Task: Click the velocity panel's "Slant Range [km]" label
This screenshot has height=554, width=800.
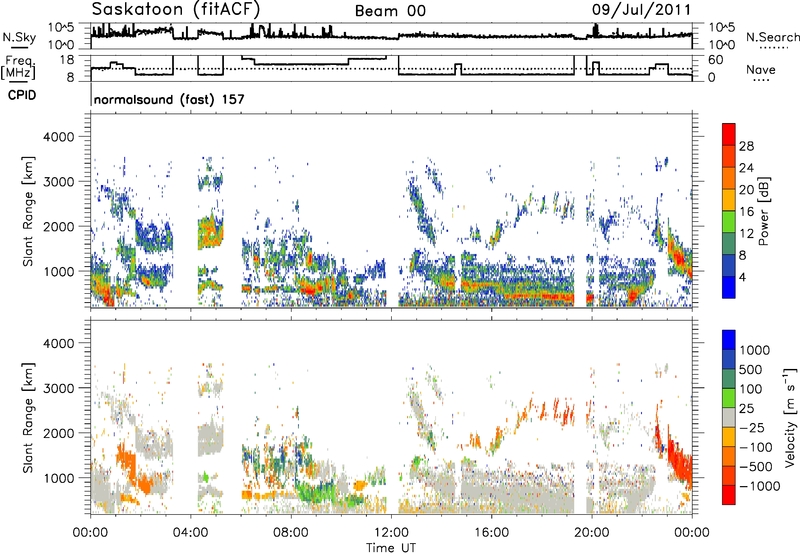Action: pos(28,417)
